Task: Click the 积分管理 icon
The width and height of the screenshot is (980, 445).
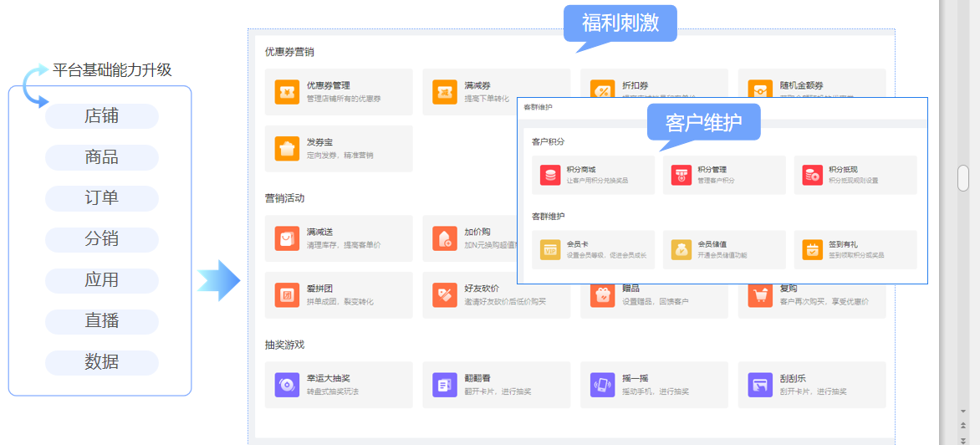Action: coord(681,175)
